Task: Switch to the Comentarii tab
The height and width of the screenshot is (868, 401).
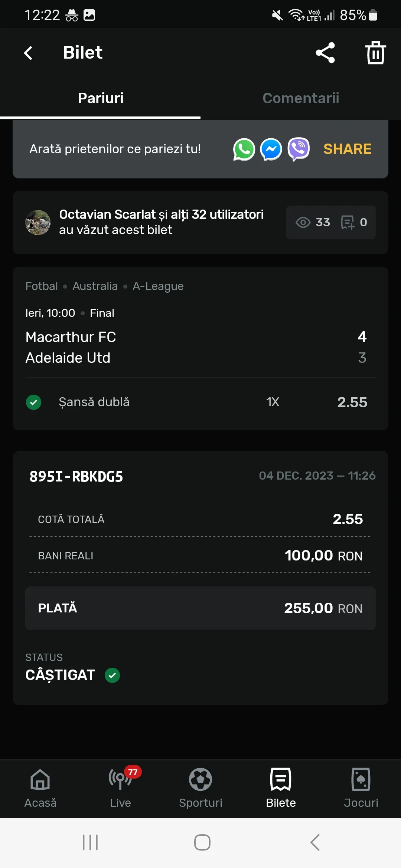Action: pos(301,98)
